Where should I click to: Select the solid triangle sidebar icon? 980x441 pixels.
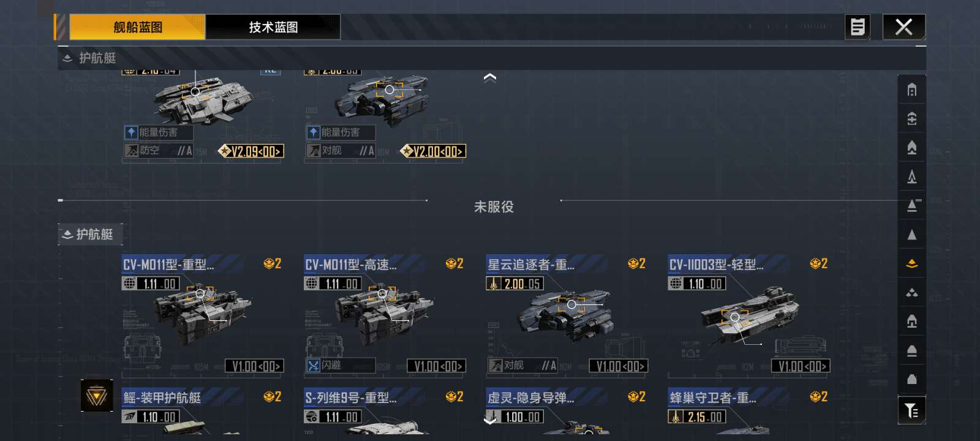coord(911,235)
